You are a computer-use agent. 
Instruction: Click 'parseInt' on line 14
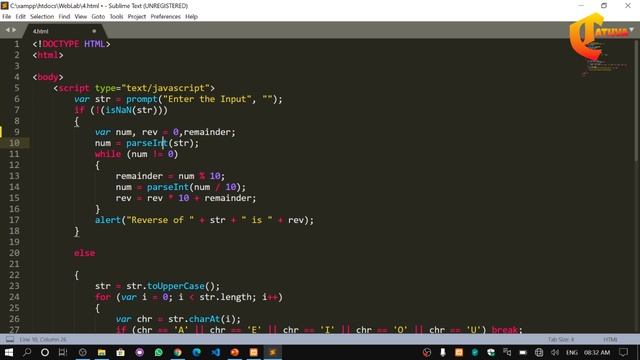pos(168,187)
